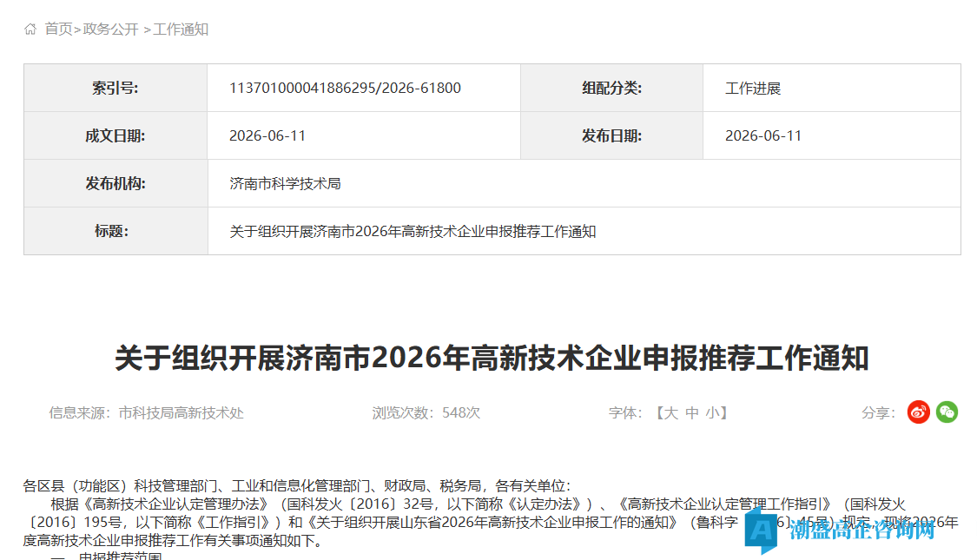Click the 组配分类 label cell

click(612, 88)
